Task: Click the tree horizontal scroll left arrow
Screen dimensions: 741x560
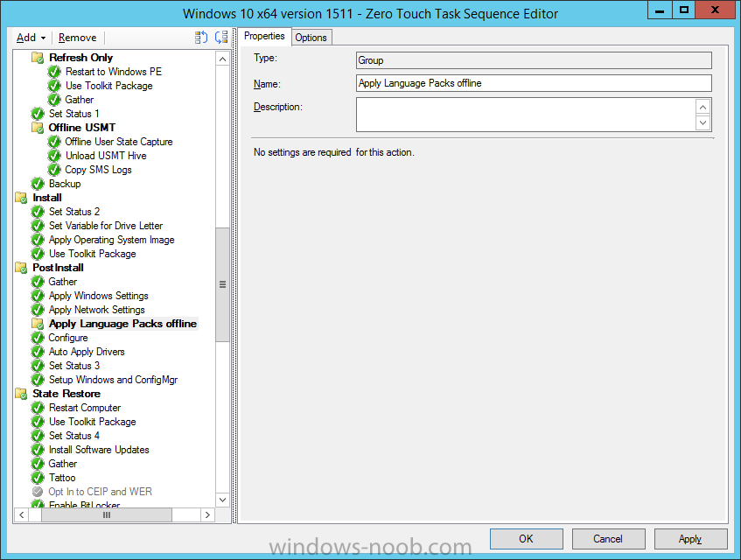Action: [21, 514]
